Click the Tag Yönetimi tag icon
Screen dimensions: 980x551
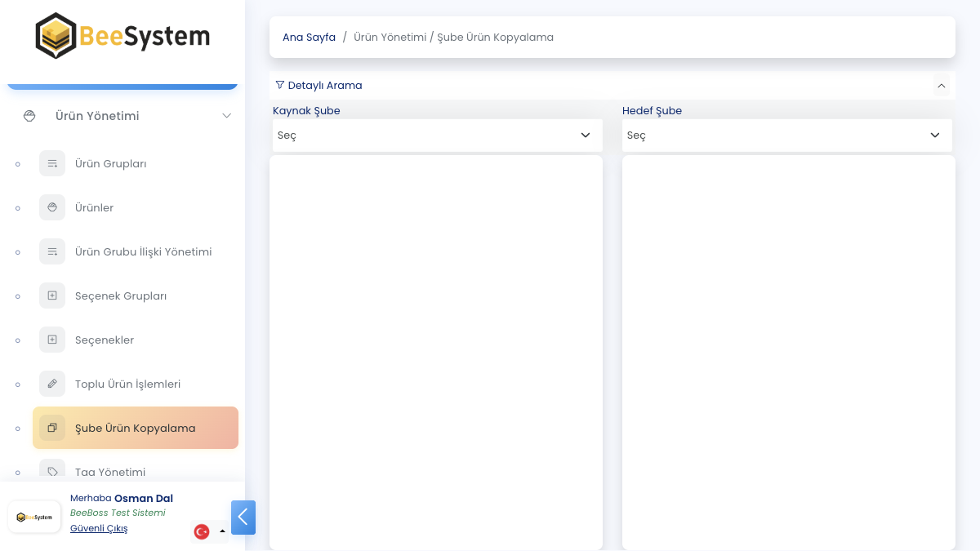(52, 471)
